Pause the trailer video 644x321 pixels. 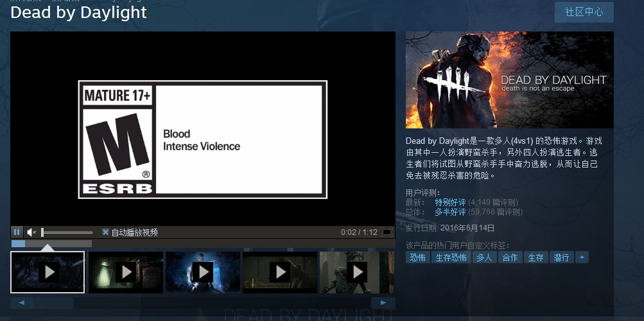[x=17, y=232]
